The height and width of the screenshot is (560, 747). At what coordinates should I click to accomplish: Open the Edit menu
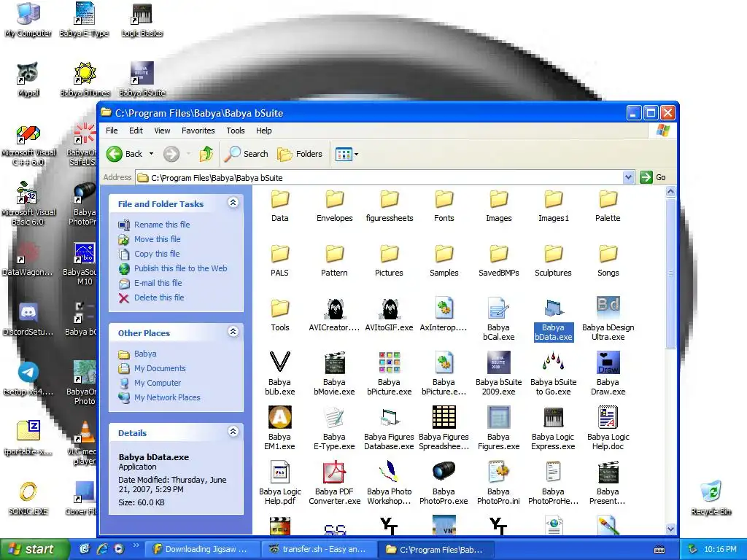pyautogui.click(x=136, y=131)
